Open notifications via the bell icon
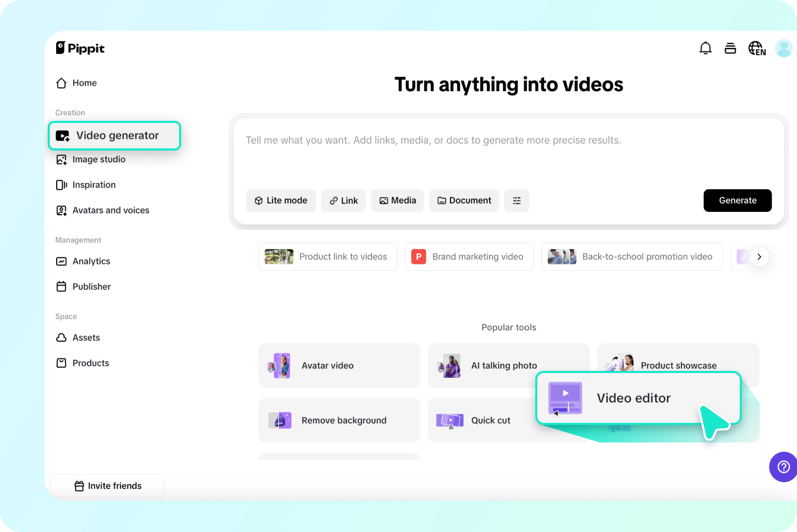The height and width of the screenshot is (532, 797). click(x=705, y=48)
